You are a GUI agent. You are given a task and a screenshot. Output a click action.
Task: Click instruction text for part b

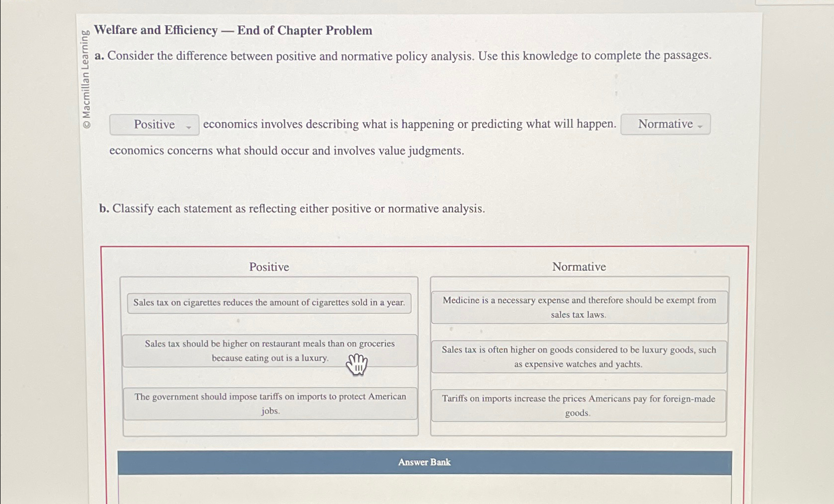(x=291, y=208)
